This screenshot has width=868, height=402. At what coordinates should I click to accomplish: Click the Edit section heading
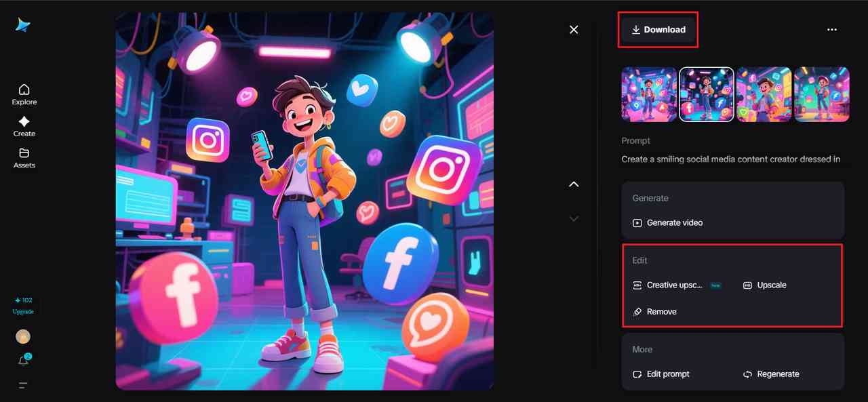point(639,260)
